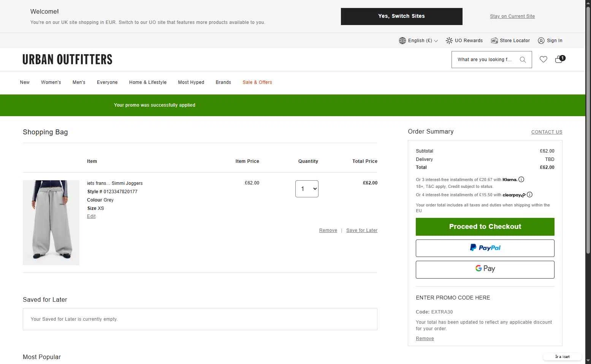This screenshot has height=364, width=591.
Task: Click the Saved for Later empty message
Action: [74, 319]
